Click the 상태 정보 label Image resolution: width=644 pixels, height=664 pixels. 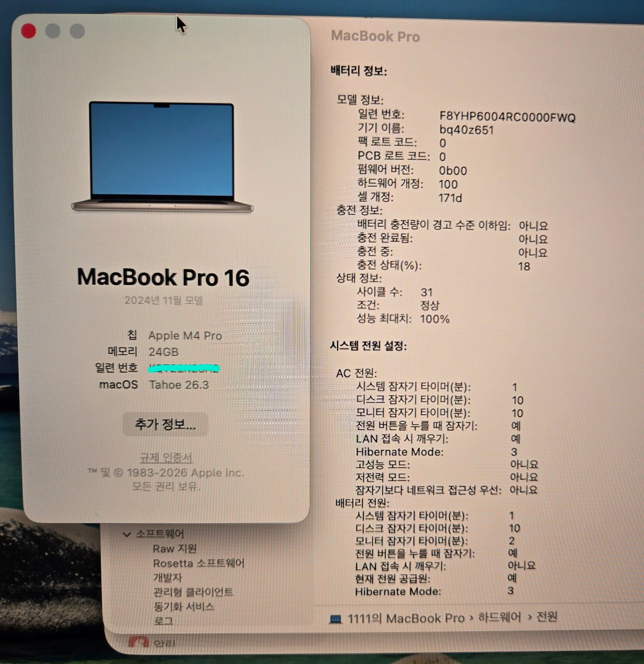tap(359, 278)
